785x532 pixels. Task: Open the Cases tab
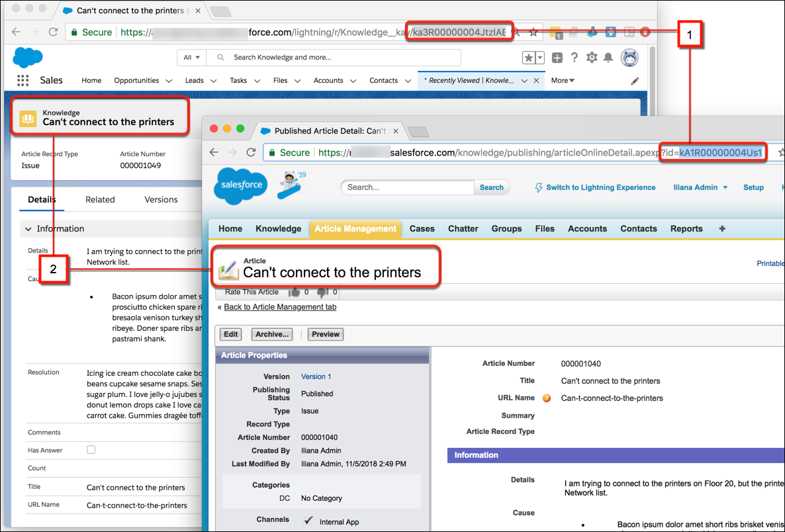422,229
